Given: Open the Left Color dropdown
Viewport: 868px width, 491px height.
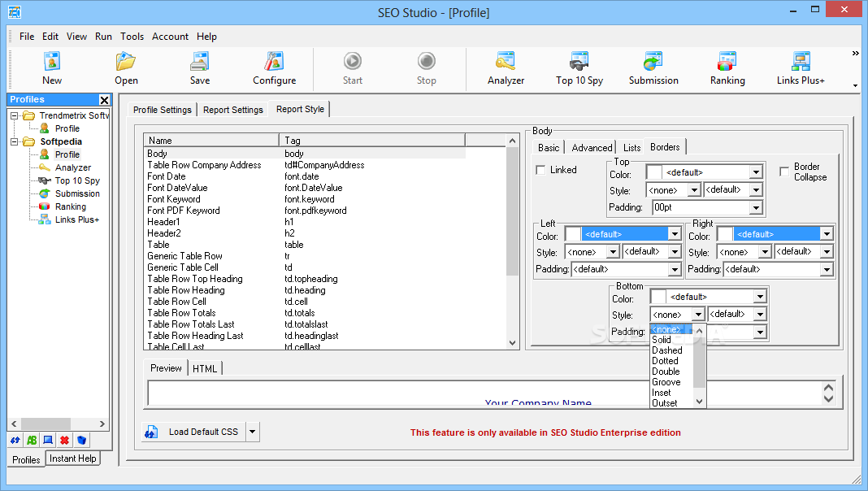Looking at the screenshot, I should pyautogui.click(x=675, y=234).
